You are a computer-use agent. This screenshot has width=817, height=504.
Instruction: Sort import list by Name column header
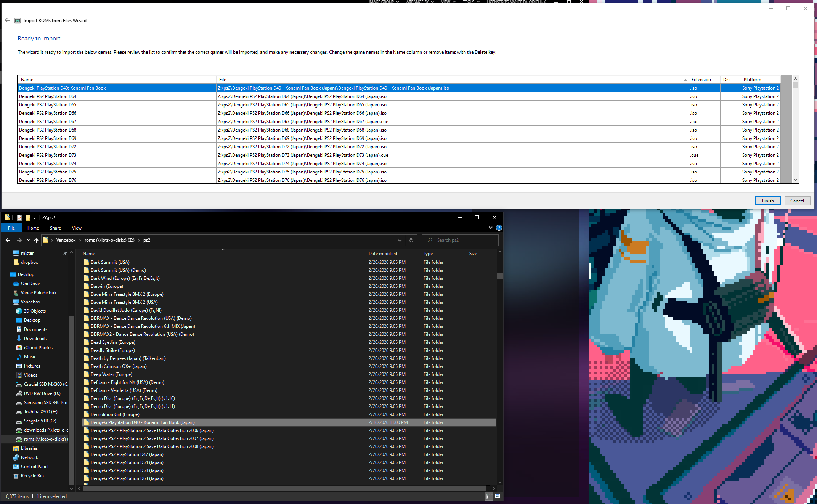[117, 80]
